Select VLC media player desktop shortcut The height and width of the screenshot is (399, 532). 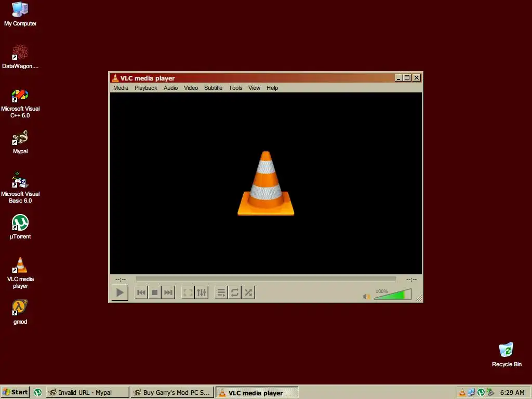[20, 273]
